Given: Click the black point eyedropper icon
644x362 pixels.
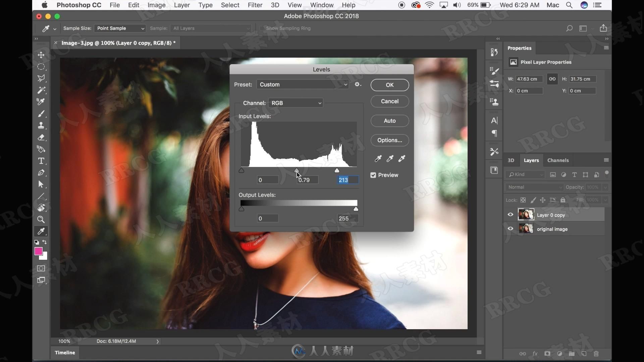Looking at the screenshot, I should 377,158.
